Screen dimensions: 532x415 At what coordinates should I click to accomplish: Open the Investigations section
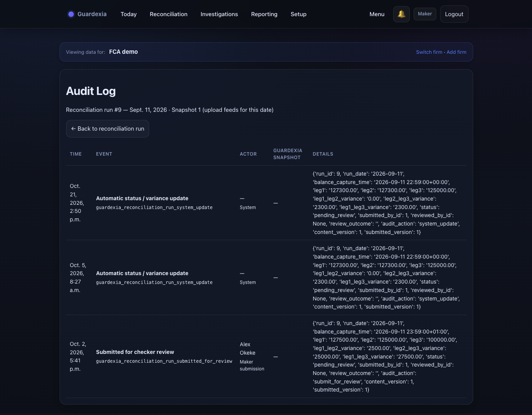(x=219, y=14)
